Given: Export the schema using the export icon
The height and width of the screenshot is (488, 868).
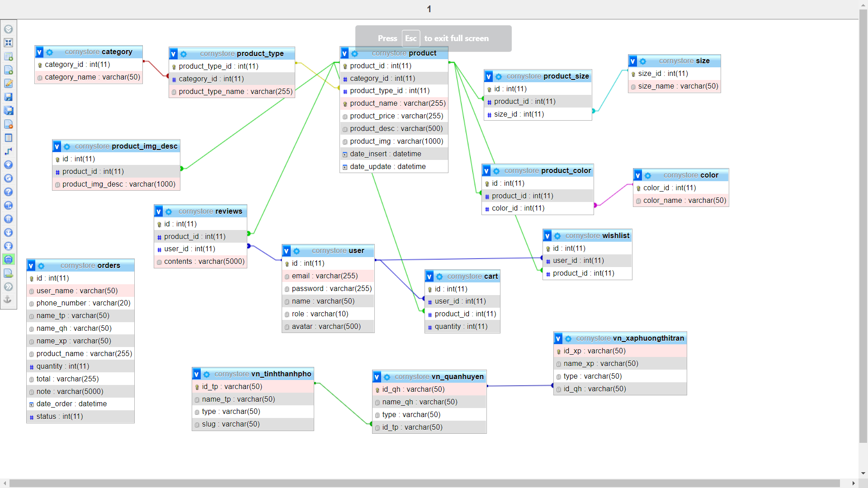Looking at the screenshot, I should click(x=8, y=273).
